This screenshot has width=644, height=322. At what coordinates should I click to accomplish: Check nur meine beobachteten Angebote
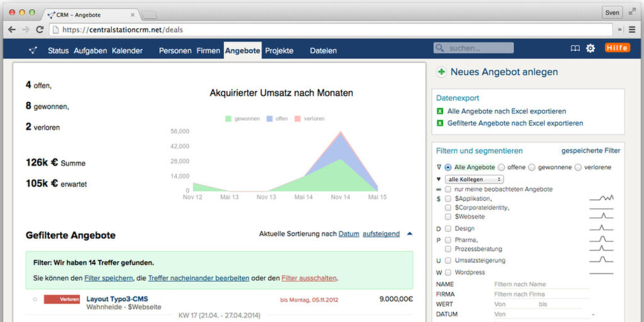tap(448, 189)
